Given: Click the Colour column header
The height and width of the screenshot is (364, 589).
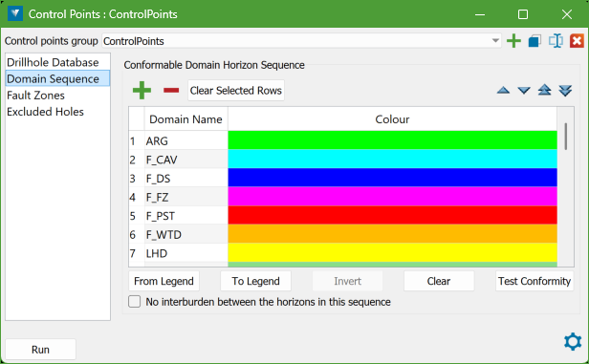Looking at the screenshot, I should point(392,119).
